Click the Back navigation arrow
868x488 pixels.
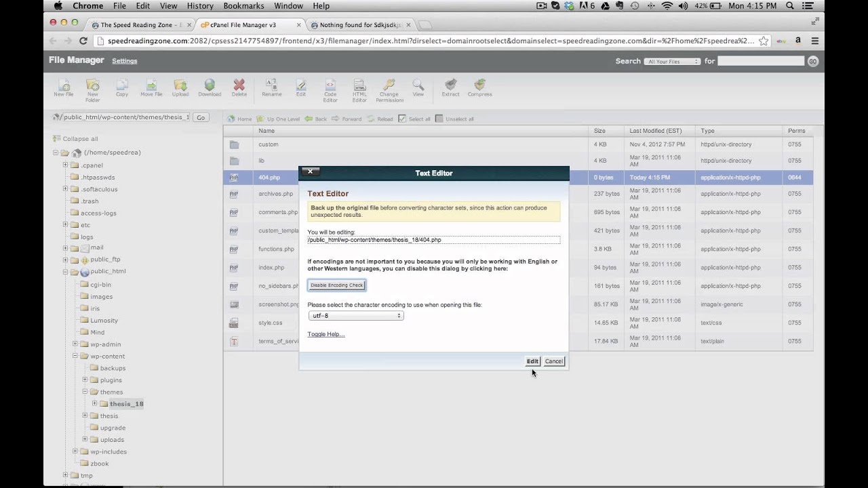coord(315,119)
